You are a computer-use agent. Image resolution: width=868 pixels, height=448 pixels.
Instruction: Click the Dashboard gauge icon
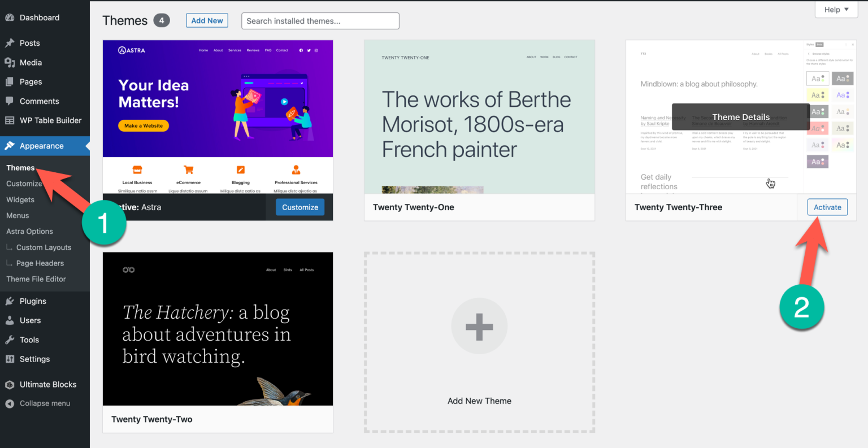[10, 18]
